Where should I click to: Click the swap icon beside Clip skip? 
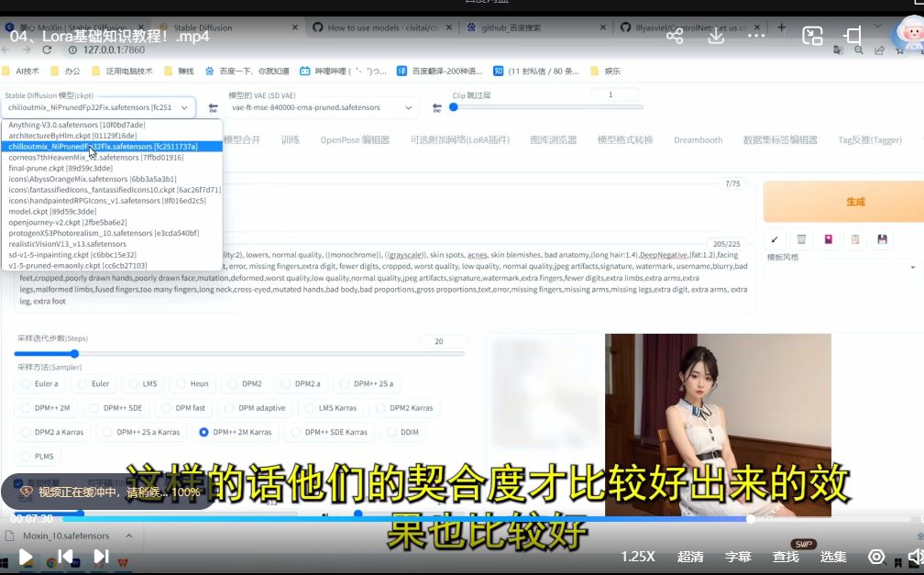(x=437, y=108)
